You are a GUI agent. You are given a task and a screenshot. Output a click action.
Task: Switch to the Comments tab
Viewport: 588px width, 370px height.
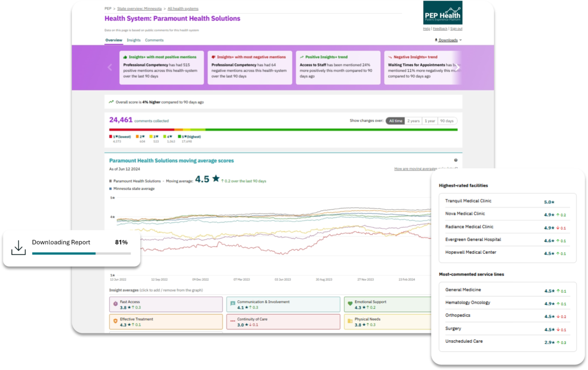(154, 40)
